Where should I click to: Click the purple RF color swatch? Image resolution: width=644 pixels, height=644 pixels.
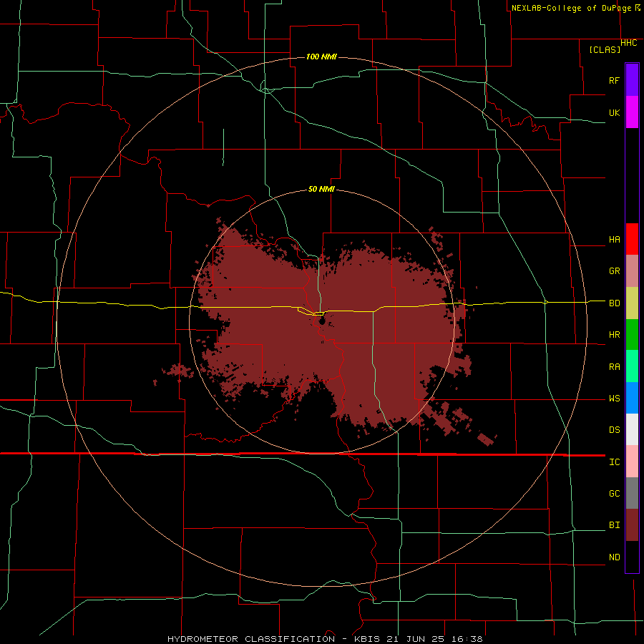[x=632, y=80]
